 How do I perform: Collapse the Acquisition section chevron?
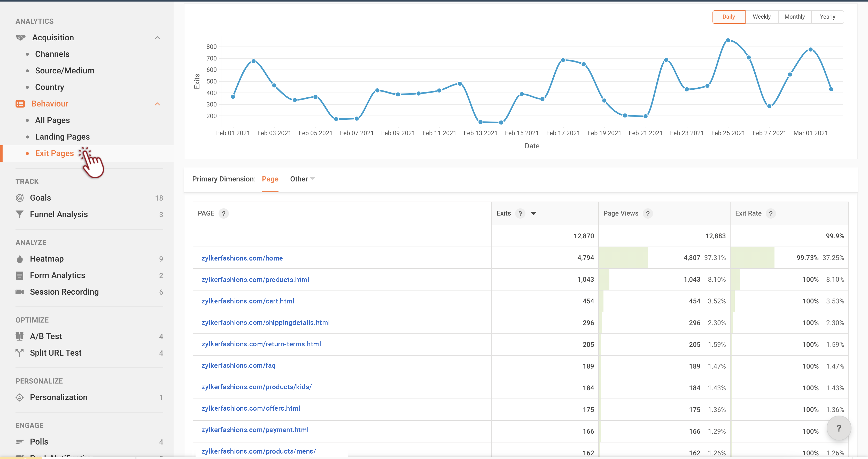tap(157, 38)
